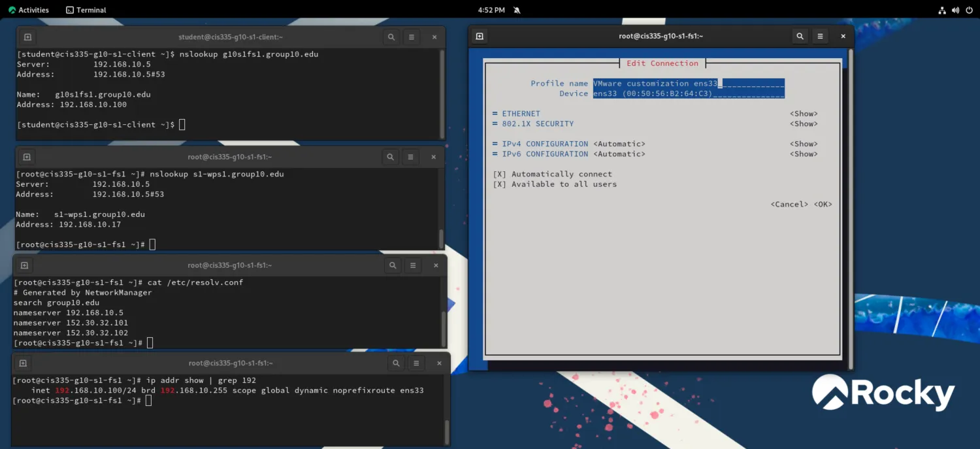Click the volume icon in top bar
980x449 pixels.
pyautogui.click(x=956, y=10)
